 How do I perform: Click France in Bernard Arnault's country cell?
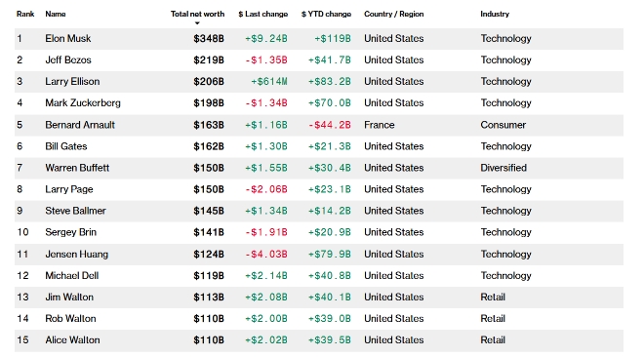[380, 125]
